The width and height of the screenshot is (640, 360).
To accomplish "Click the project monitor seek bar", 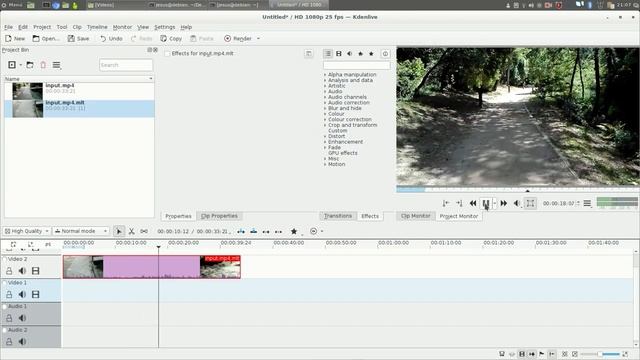I will (x=518, y=190).
